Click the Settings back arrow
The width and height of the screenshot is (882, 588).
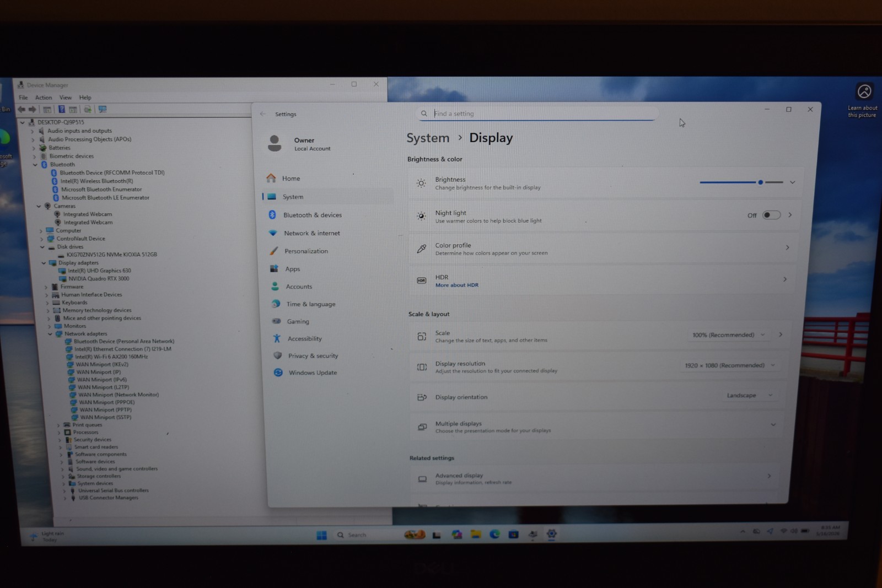[x=262, y=114]
